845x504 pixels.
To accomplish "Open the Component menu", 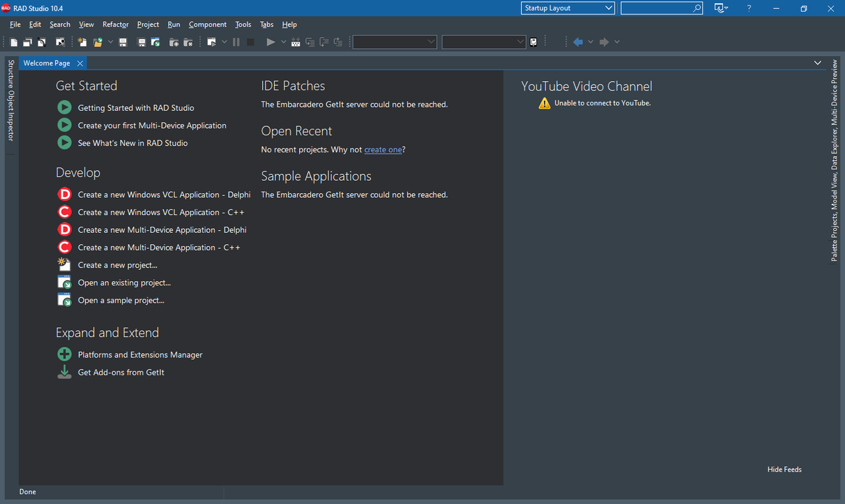I will pos(207,24).
